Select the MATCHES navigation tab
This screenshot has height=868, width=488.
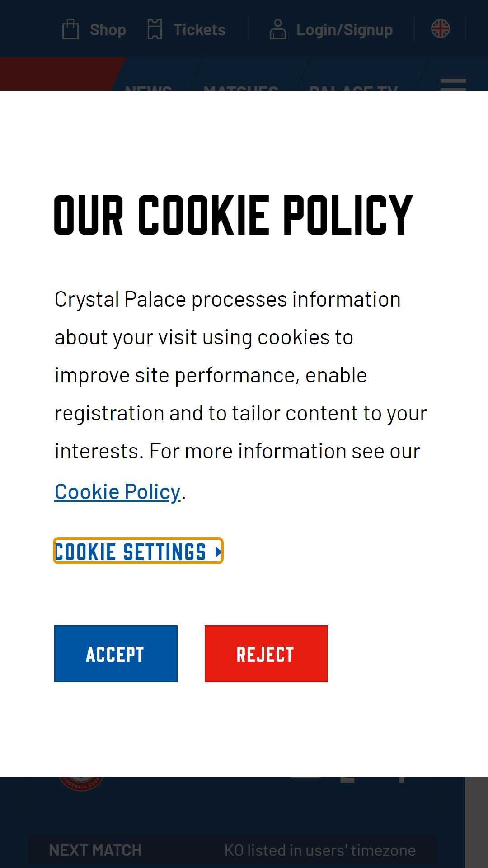241,88
